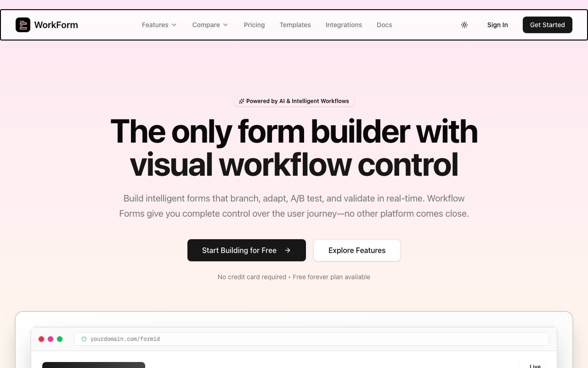Open the Docs nav link
Image resolution: width=588 pixels, height=368 pixels.
tap(384, 25)
